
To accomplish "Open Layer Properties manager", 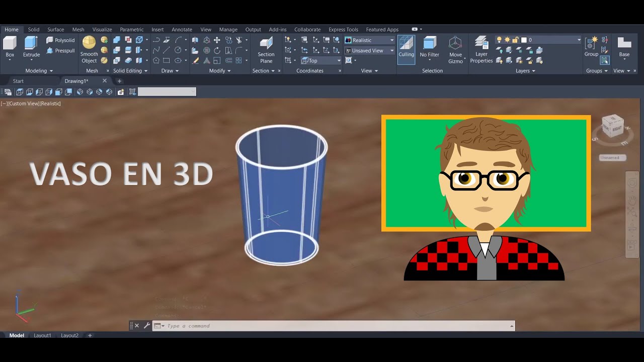I will click(481, 49).
